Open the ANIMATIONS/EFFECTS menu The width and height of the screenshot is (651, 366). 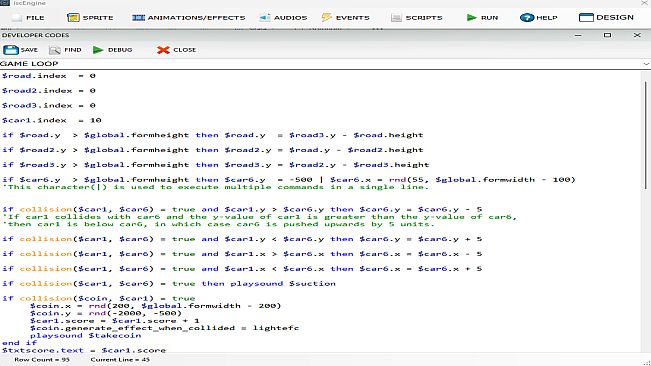(x=196, y=18)
